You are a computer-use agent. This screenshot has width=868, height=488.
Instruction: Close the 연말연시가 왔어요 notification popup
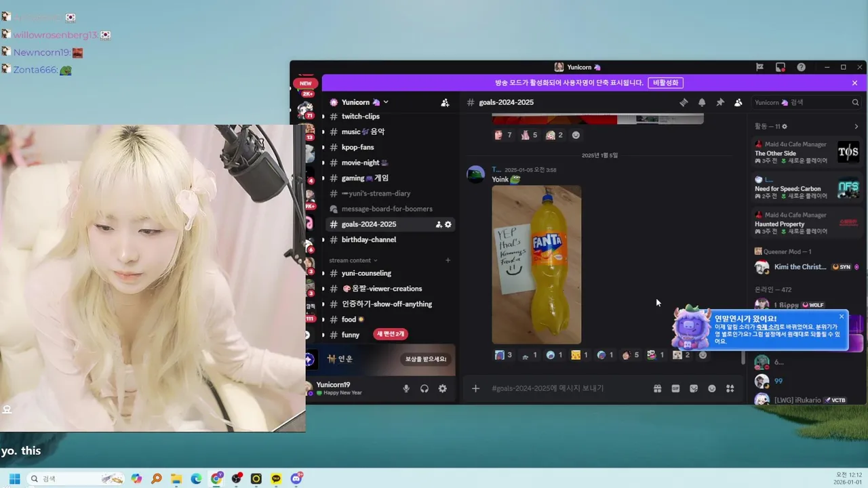click(x=842, y=317)
